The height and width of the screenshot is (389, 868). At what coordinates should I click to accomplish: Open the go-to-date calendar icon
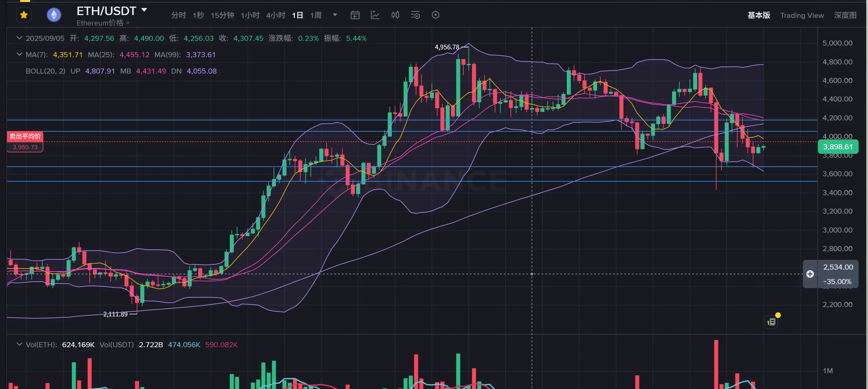(x=355, y=15)
